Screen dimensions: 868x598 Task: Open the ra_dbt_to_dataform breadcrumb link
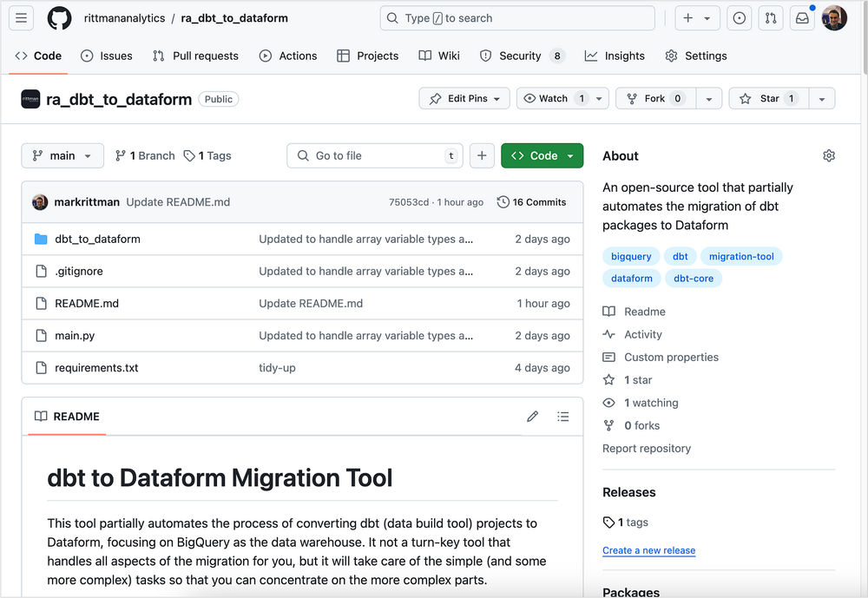[x=234, y=18]
